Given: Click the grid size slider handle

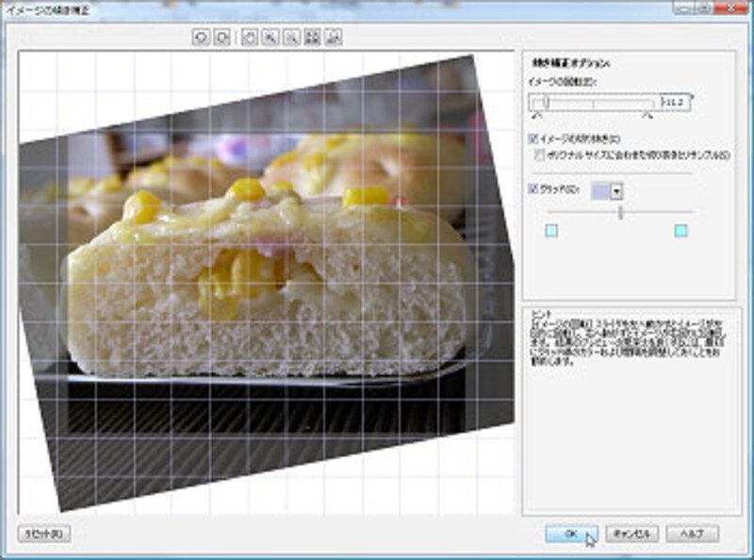Looking at the screenshot, I should pyautogui.click(x=620, y=213).
